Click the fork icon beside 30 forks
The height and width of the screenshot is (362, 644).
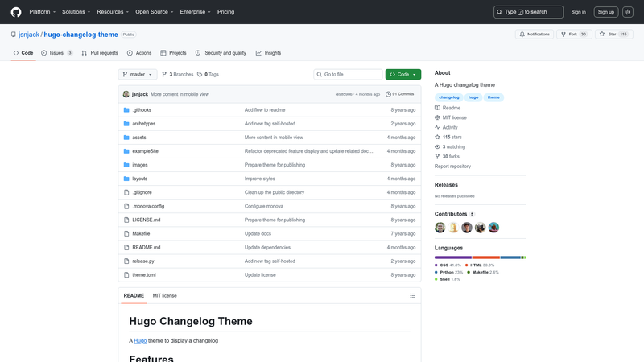tap(437, 156)
